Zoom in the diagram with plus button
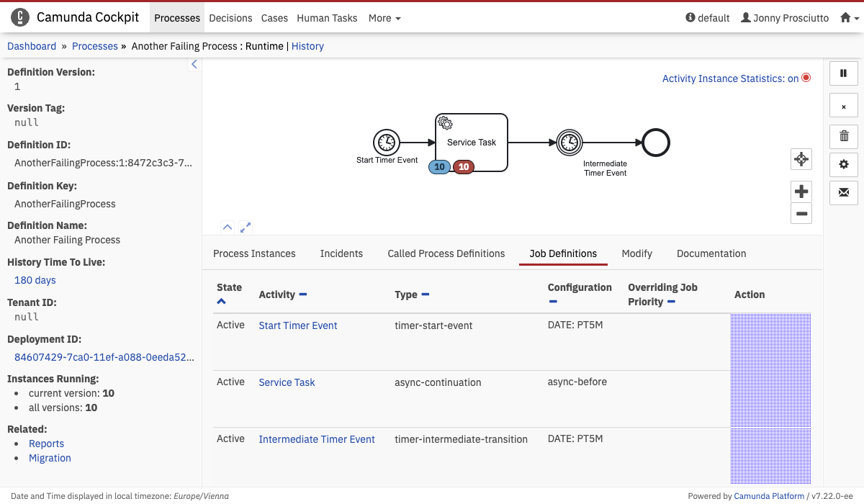Image resolution: width=864 pixels, height=504 pixels. pos(801,192)
